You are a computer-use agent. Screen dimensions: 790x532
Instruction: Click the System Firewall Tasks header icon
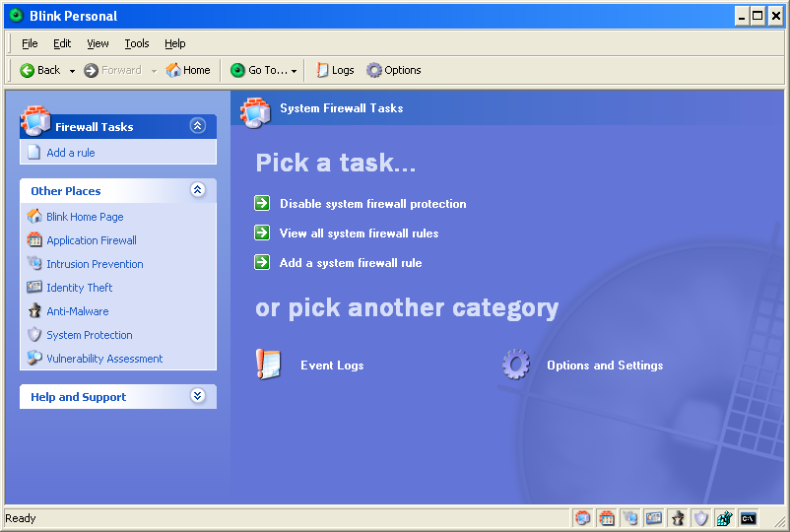coord(256,112)
